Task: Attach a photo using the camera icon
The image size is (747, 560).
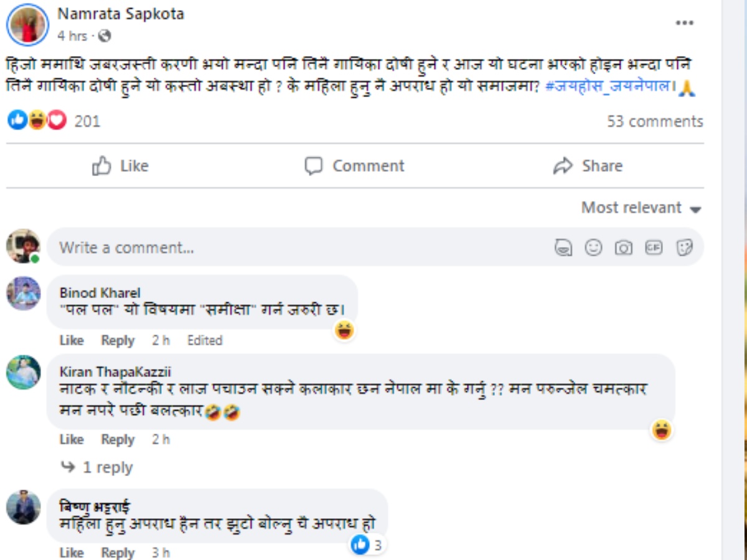Action: (x=623, y=248)
